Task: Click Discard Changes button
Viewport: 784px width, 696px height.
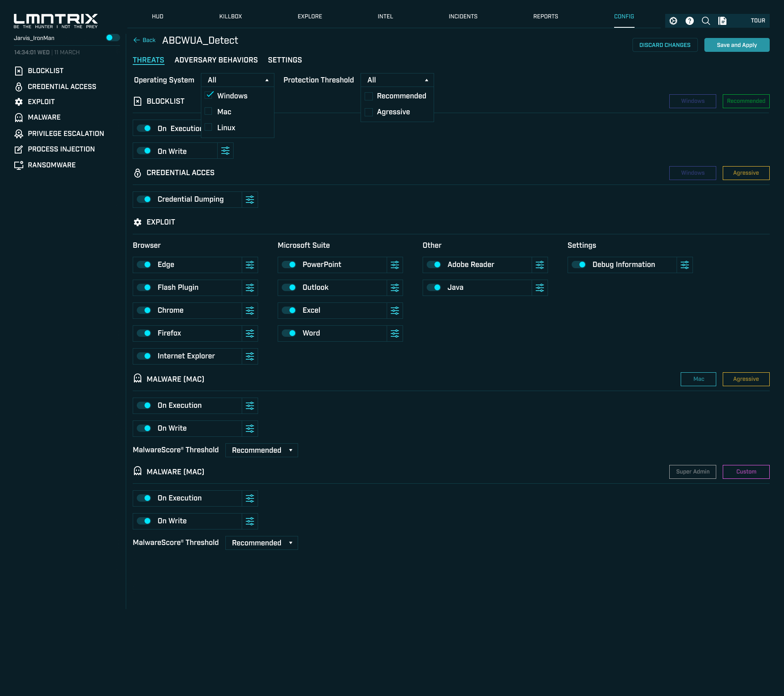Action: click(665, 45)
